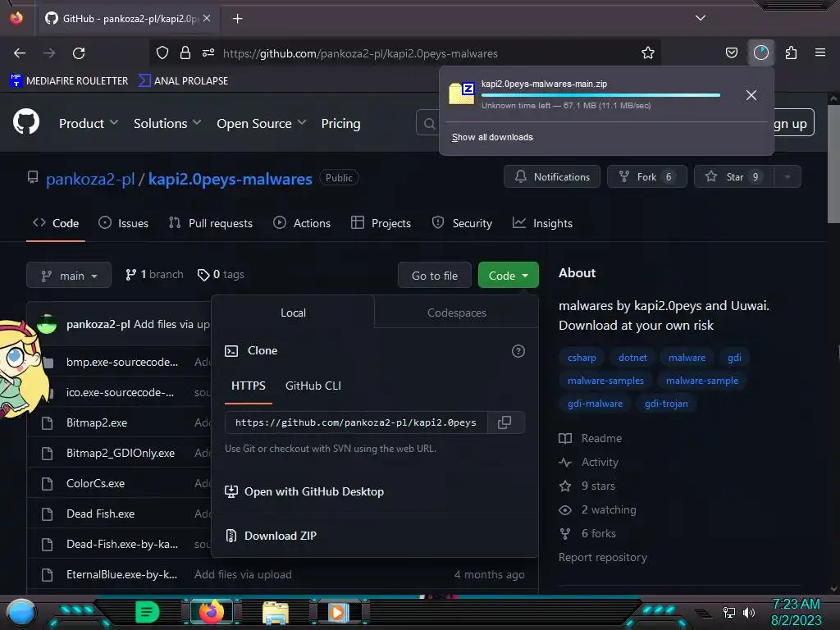Screen dimensions: 840x630
Task: Expand the star lists dropdown arrow
Action: 787,177
